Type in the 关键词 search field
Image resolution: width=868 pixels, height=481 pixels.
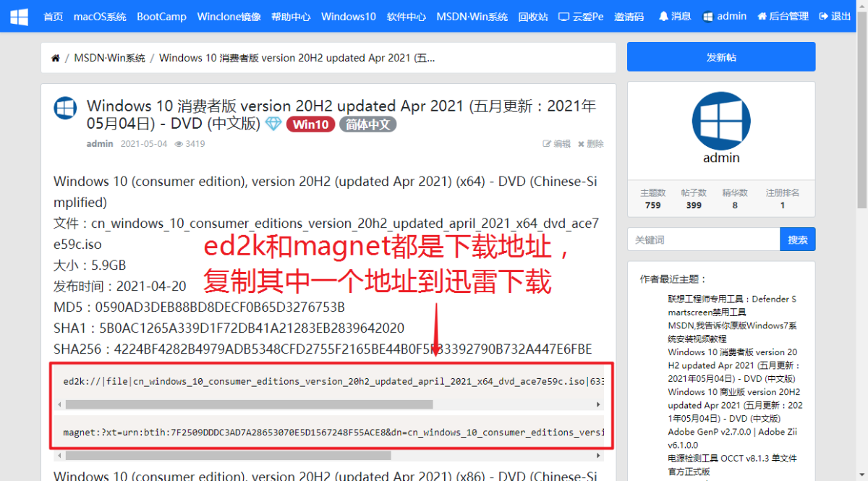(x=703, y=239)
